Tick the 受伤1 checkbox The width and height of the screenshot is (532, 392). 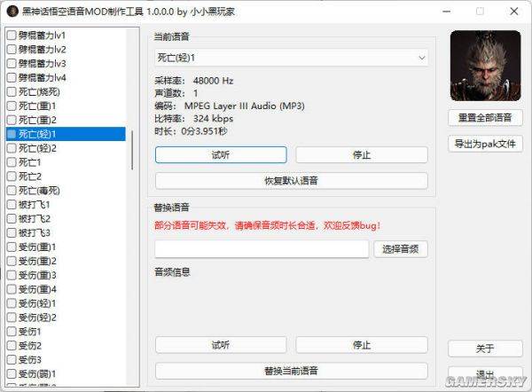(12, 332)
